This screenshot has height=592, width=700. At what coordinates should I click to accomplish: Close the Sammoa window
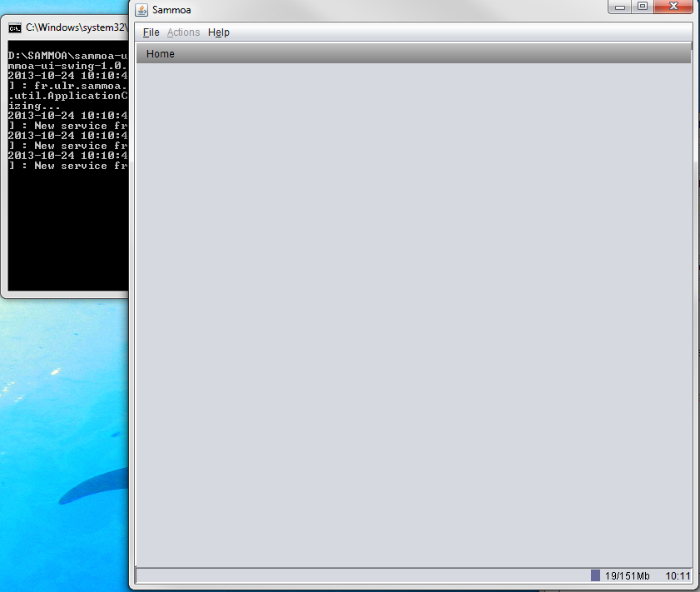[x=673, y=7]
